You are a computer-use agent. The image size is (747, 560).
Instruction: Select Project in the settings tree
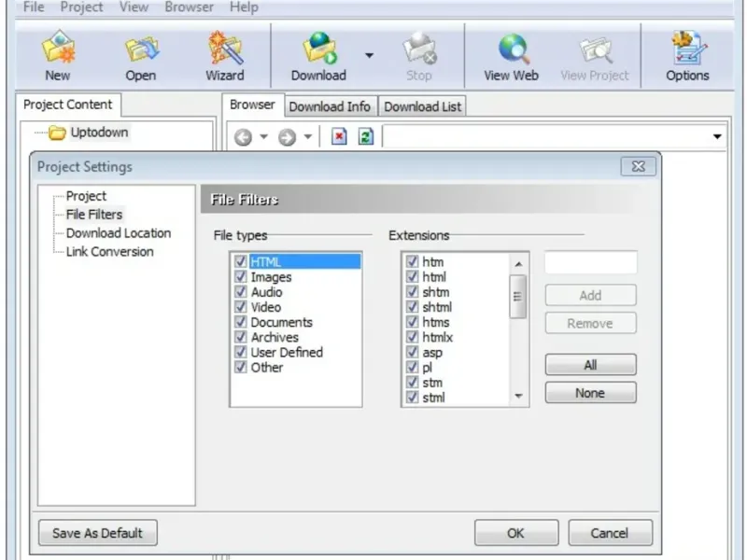[86, 196]
